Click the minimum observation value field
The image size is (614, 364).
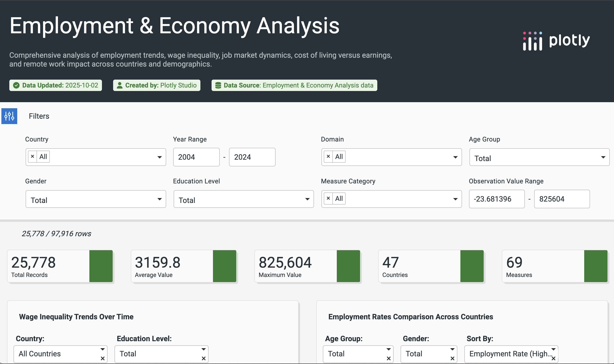tap(496, 199)
